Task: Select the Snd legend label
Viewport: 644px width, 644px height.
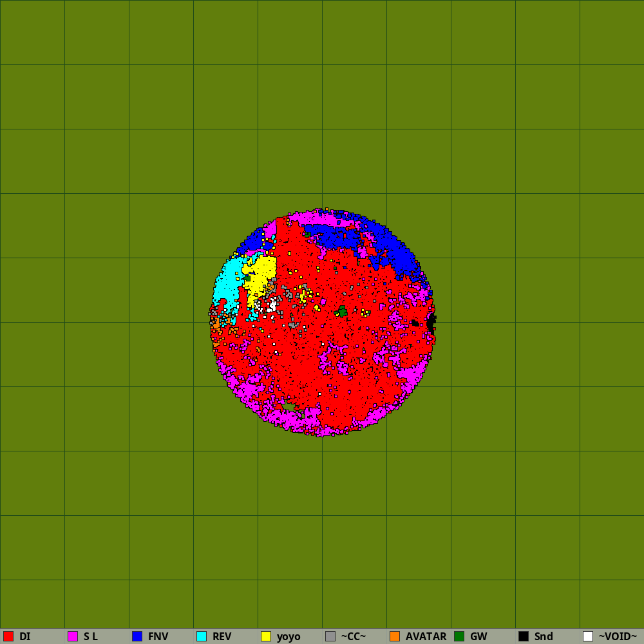Action: pos(544,637)
